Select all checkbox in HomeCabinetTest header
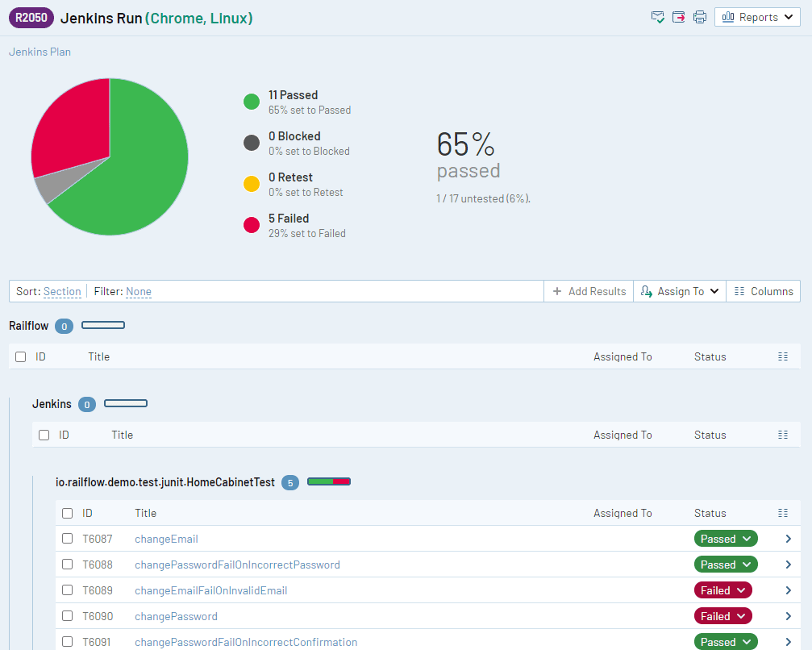This screenshot has height=650, width=812. coord(67,513)
